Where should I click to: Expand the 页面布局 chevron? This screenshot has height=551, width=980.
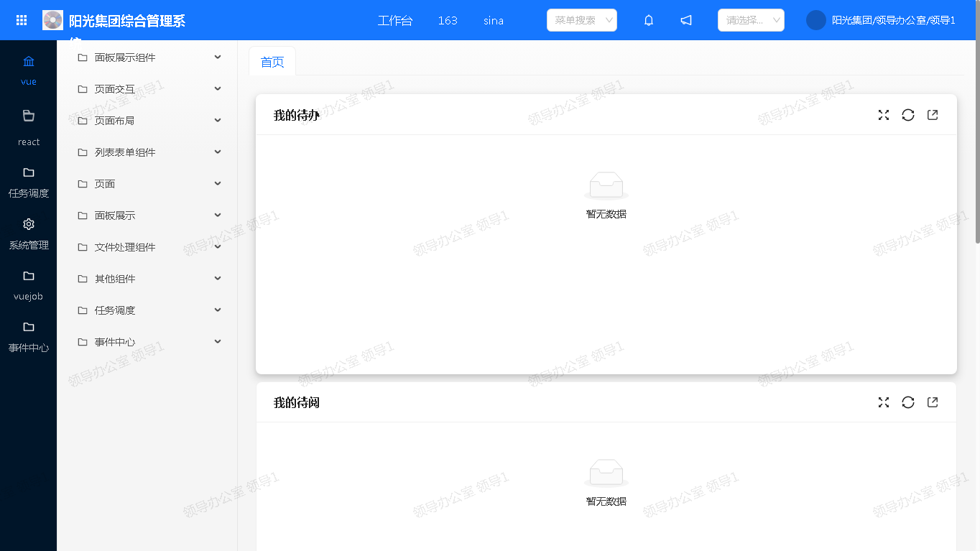[218, 120]
